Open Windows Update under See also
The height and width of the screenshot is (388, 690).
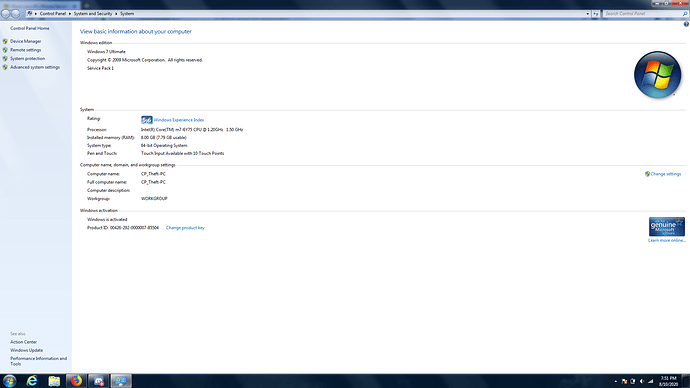click(x=26, y=350)
